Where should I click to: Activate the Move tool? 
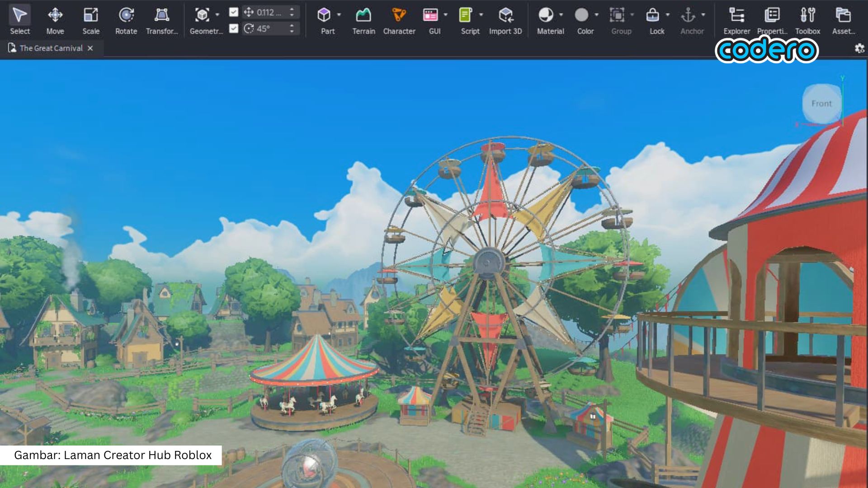coord(55,20)
